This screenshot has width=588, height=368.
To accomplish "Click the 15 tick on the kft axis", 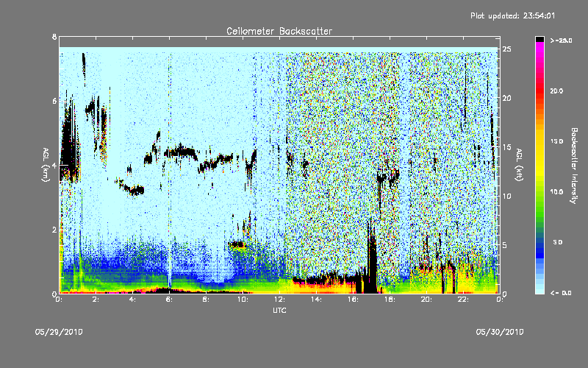I will point(507,146).
